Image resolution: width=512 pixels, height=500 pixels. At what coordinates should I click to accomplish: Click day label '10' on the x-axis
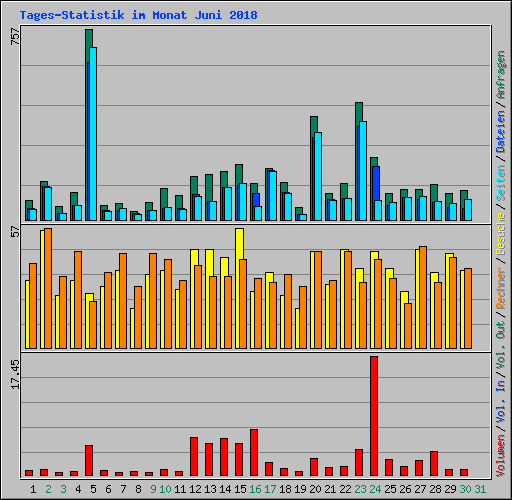click(165, 489)
